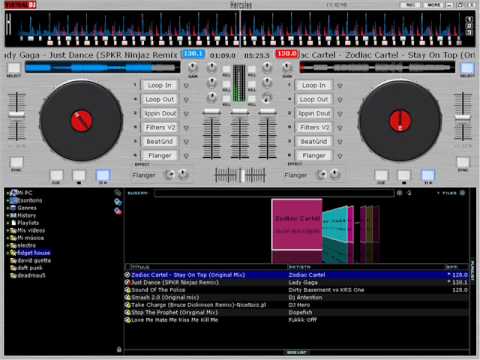Click the browser search input field
Screen dimensions: 480x360
274,193
